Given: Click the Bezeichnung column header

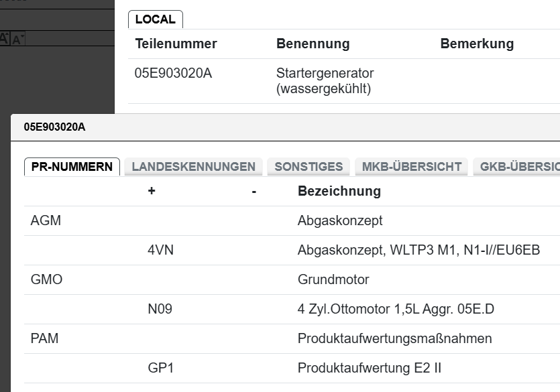Looking at the screenshot, I should tap(339, 191).
